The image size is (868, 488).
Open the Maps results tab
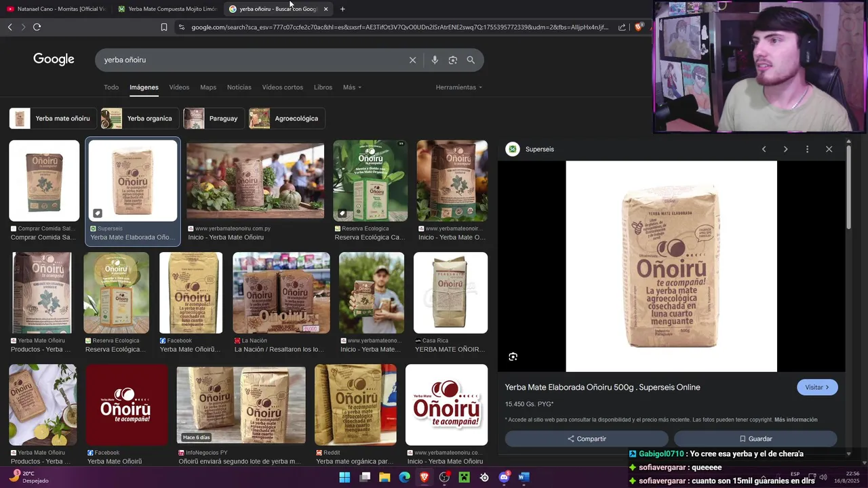point(208,87)
